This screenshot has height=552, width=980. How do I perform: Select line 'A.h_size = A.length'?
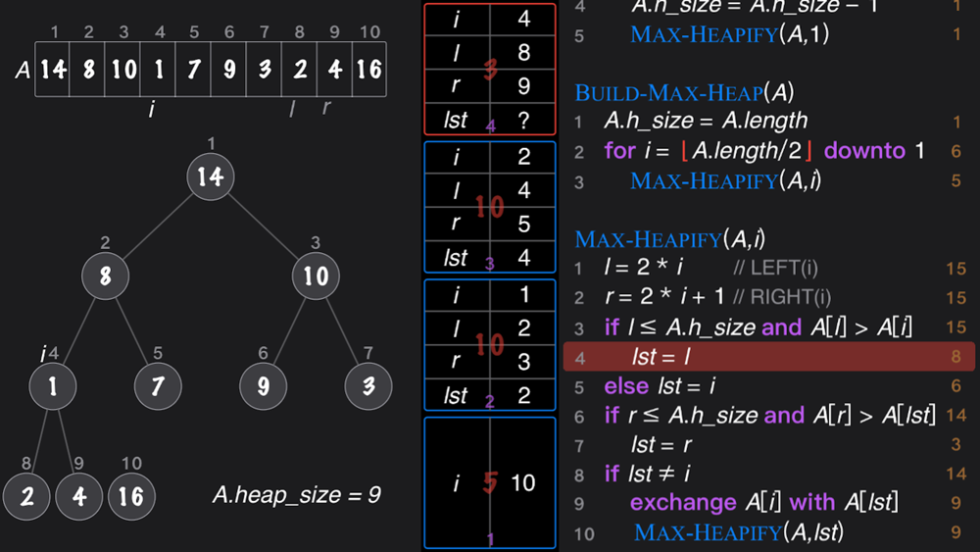(x=706, y=121)
